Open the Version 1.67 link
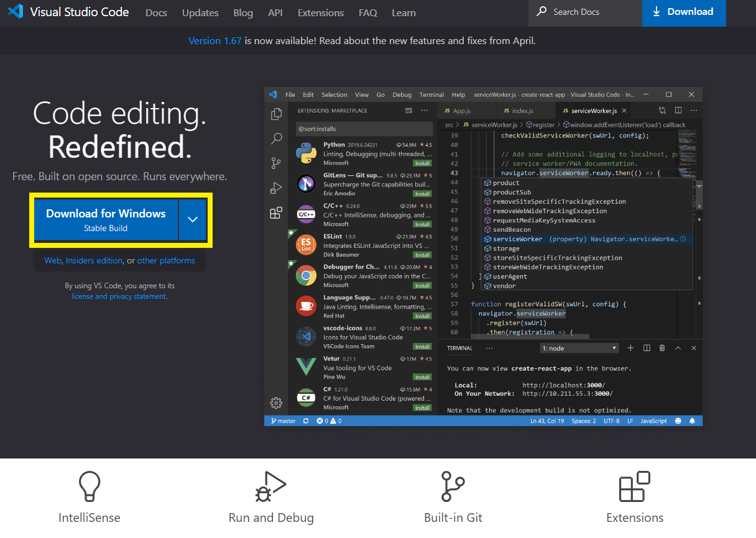 (x=215, y=40)
